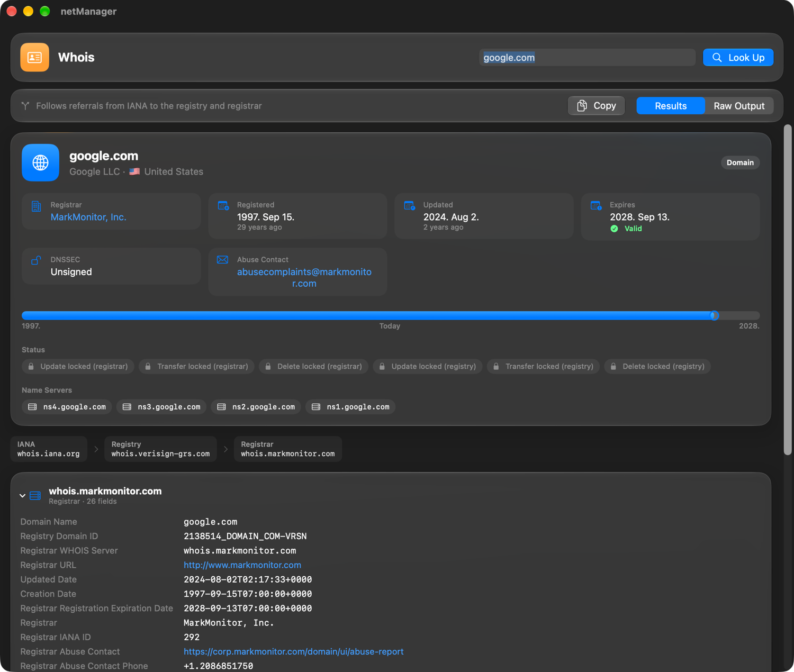The image size is (794, 672).
Task: Click the ns3.google.com name server chip
Action: pos(161,407)
